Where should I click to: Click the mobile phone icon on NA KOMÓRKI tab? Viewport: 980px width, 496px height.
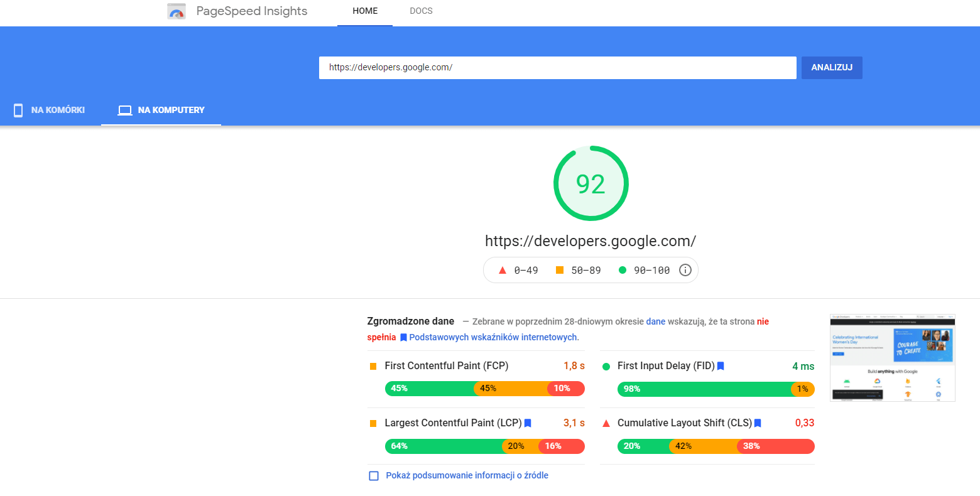[x=18, y=111]
